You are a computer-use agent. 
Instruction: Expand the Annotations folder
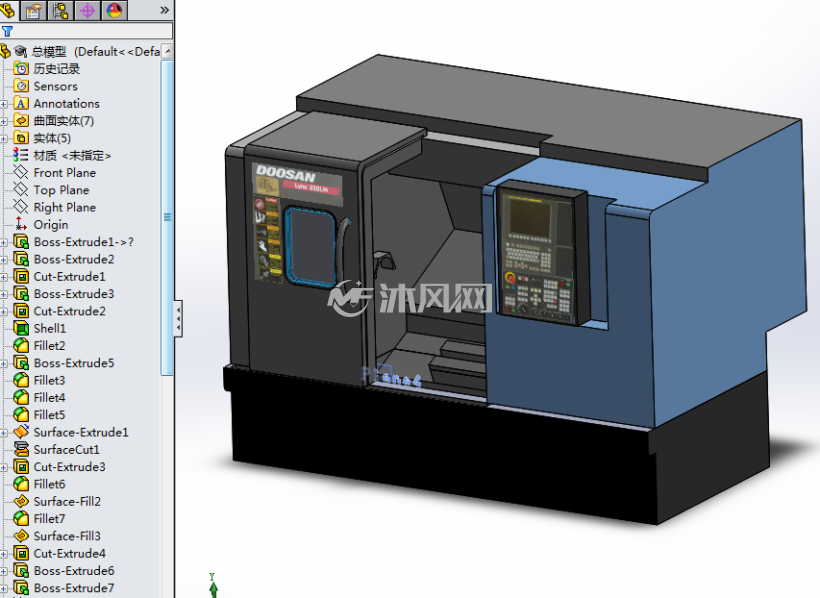(x=4, y=104)
